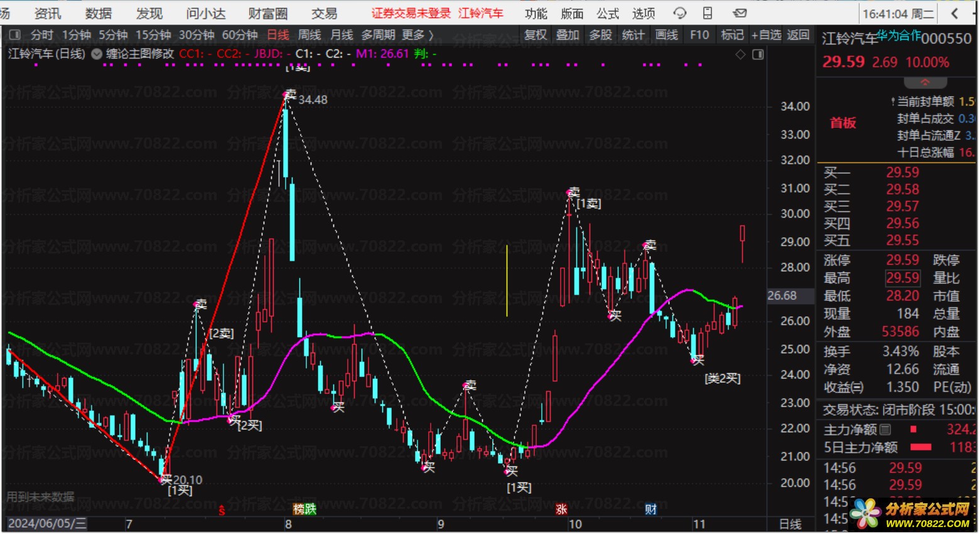Open the 发现 menu
This screenshot has width=980, height=534.
point(149,13)
